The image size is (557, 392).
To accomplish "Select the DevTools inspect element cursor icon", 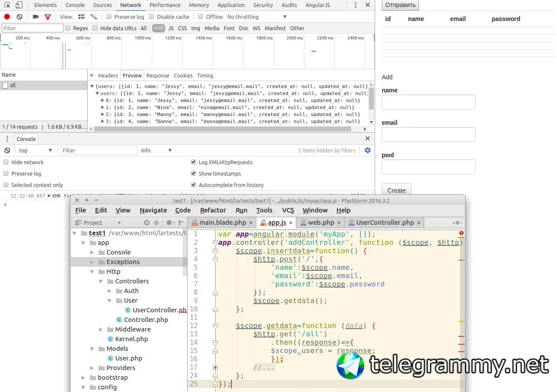I will (7, 5).
